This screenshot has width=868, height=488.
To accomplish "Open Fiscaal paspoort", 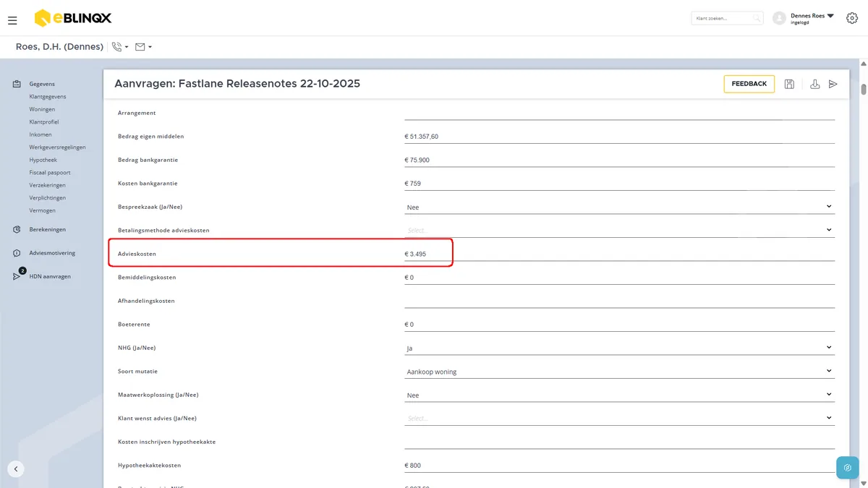I will pos(50,173).
